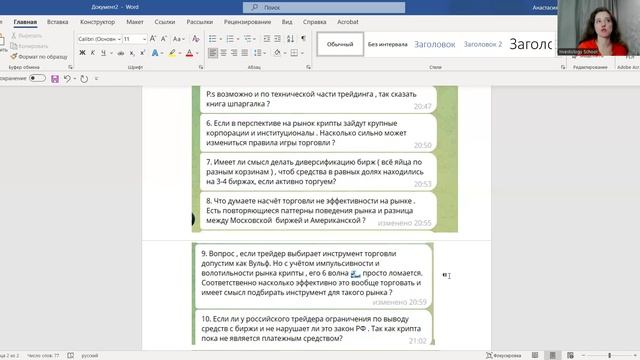Create a bulleted list
Image resolution: width=640 pixels, height=360 pixels.
pos(212,39)
